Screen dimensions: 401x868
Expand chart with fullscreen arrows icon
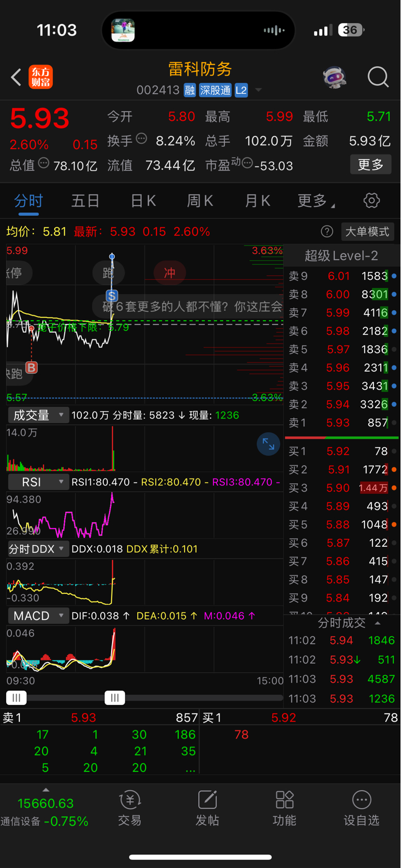click(269, 444)
